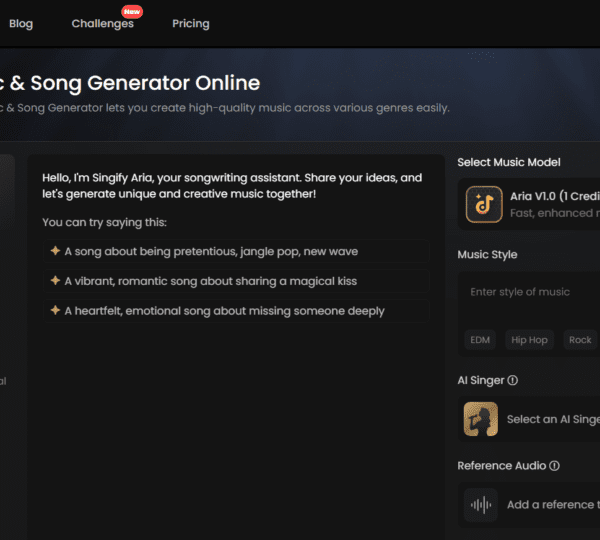Choose the jangle pop song suggestion
Screen dimensions: 600x540
236,251
